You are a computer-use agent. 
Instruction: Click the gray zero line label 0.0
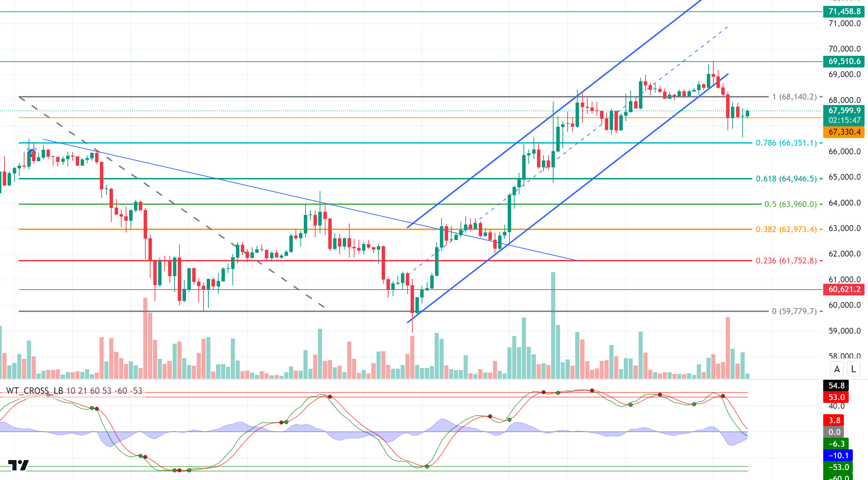(x=834, y=432)
